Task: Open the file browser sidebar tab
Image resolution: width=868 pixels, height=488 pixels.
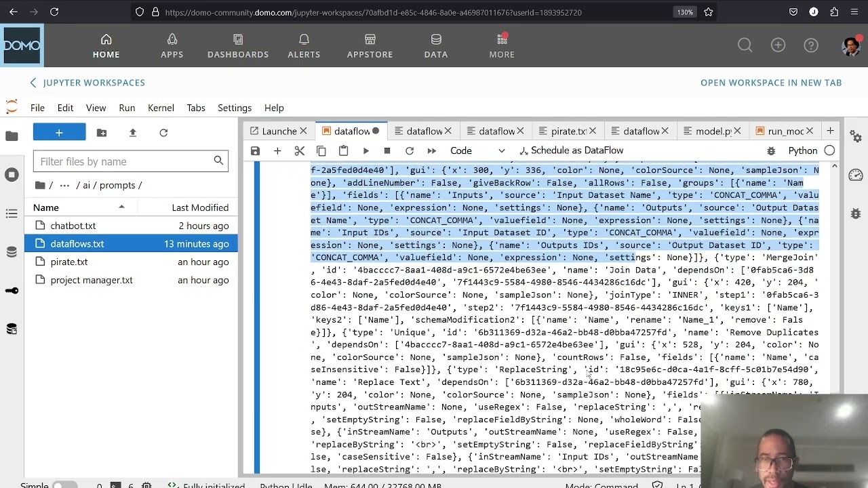Action: [12, 136]
